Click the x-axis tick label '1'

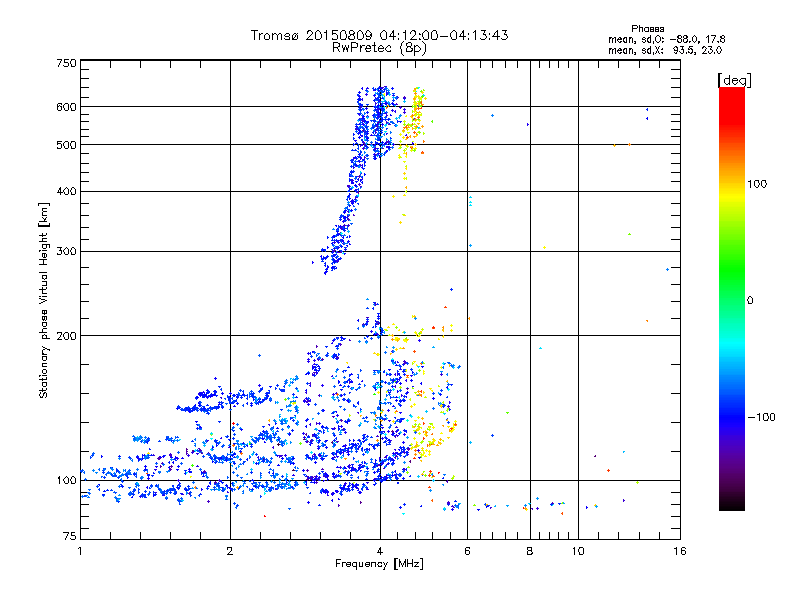tap(80, 551)
